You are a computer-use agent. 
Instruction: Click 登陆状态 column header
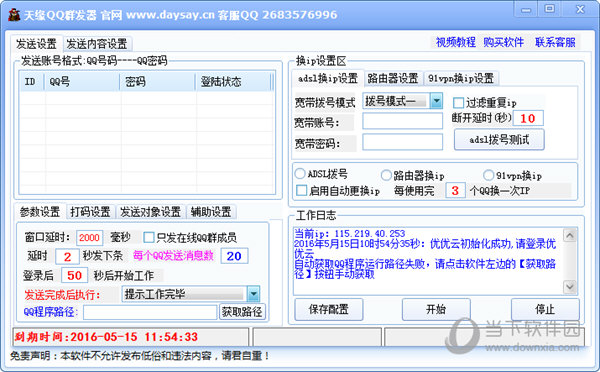coord(233,82)
